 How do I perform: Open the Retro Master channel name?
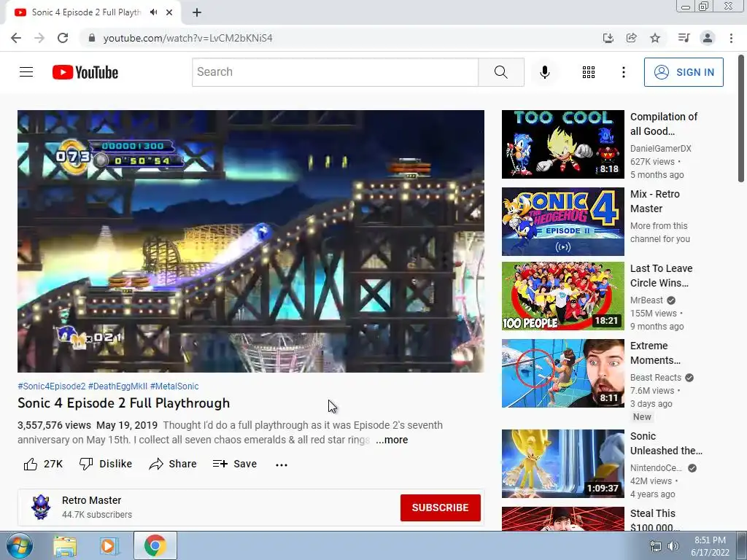91,500
